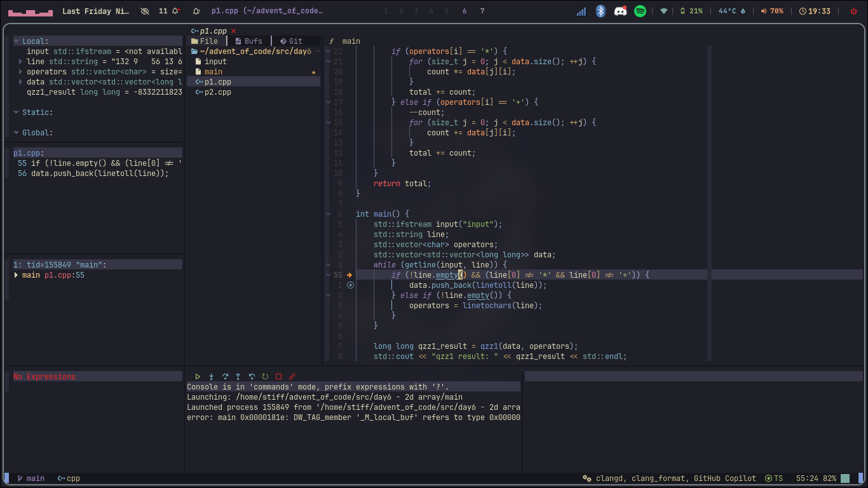Collapse the Local variables section

(x=15, y=41)
